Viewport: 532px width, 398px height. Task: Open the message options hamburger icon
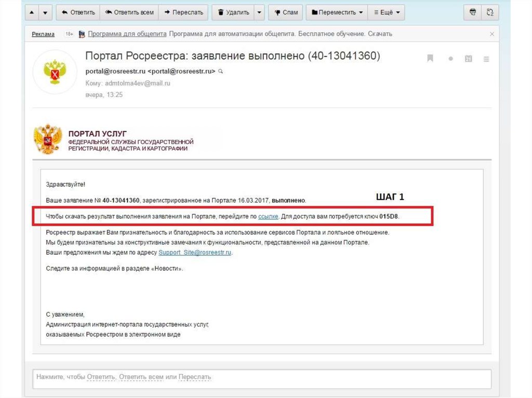pos(486,59)
